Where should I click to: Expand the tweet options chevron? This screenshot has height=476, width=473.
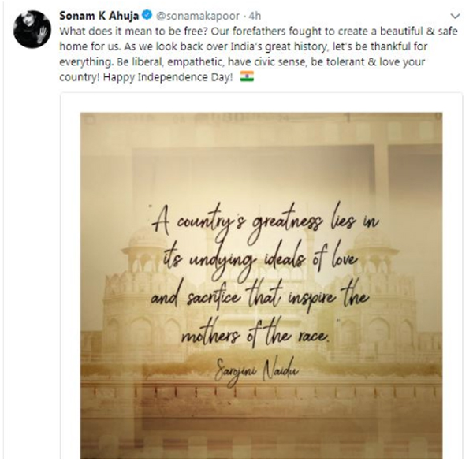[454, 16]
